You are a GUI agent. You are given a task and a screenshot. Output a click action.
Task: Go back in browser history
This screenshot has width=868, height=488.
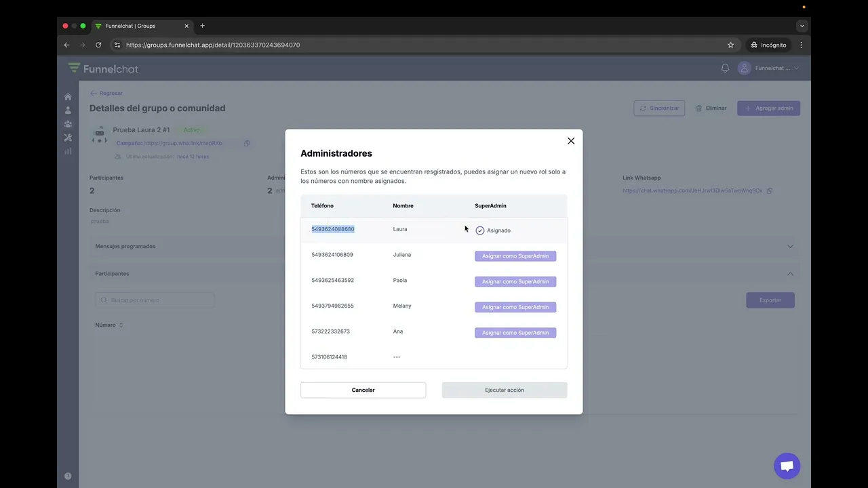coord(66,45)
